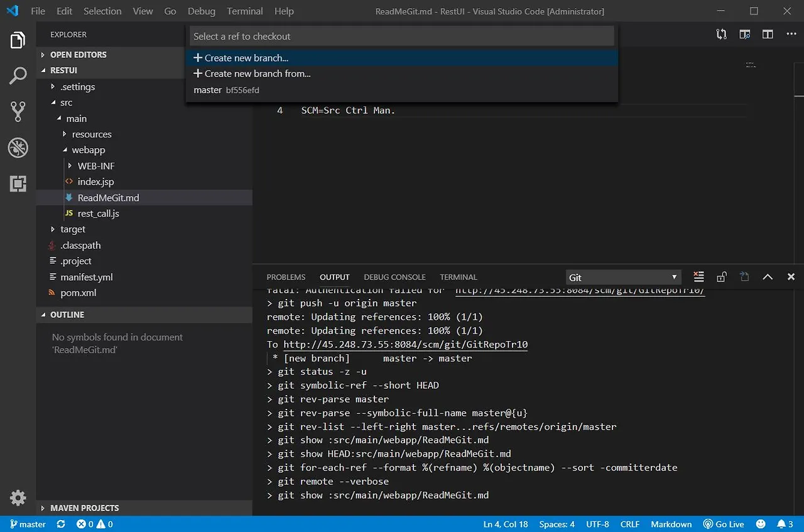The height and width of the screenshot is (532, 804).
Task: Open the Search view in activity bar
Action: [x=18, y=76]
